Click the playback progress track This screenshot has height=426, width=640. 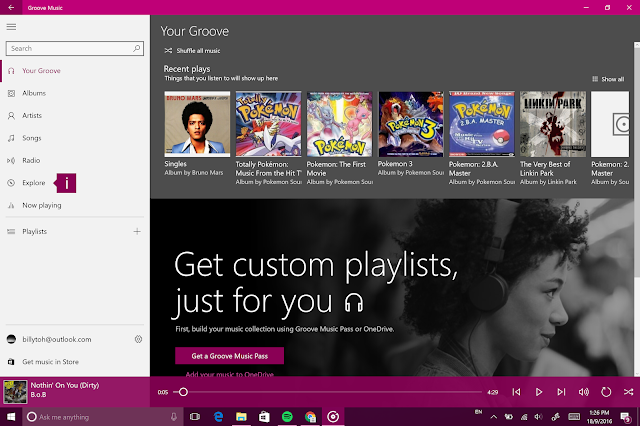pyautogui.click(x=328, y=392)
